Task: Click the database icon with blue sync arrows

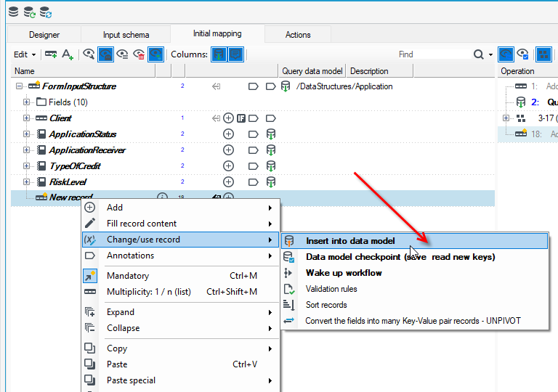Action: tap(46, 12)
